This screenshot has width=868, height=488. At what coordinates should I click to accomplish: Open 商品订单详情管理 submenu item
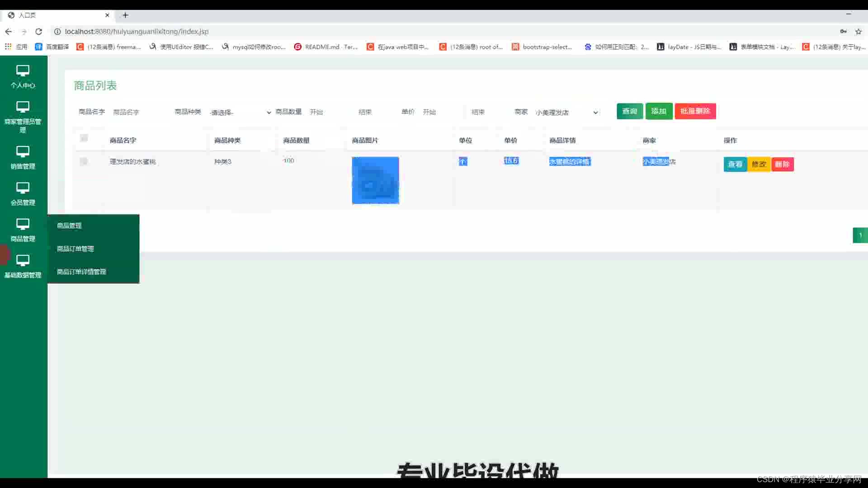tap(81, 272)
